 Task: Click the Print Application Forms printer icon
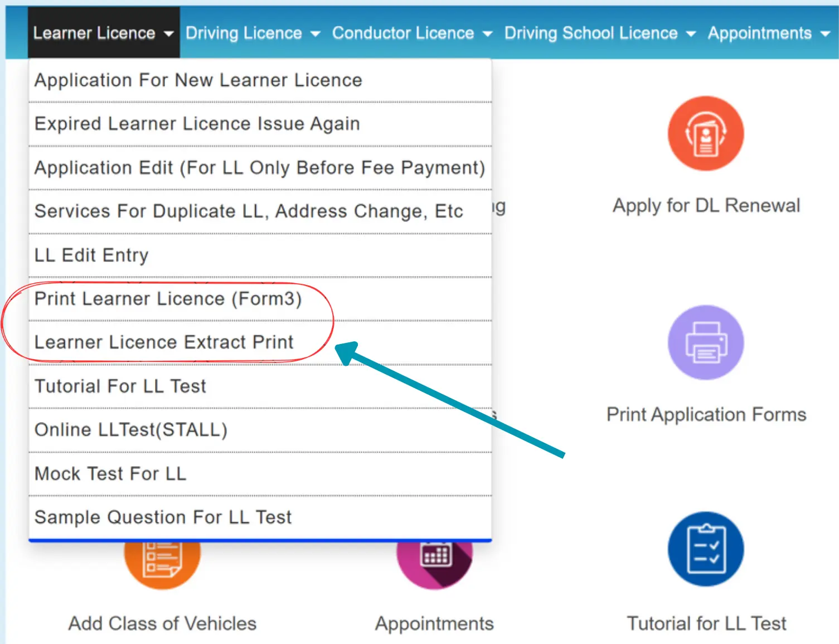(x=705, y=342)
